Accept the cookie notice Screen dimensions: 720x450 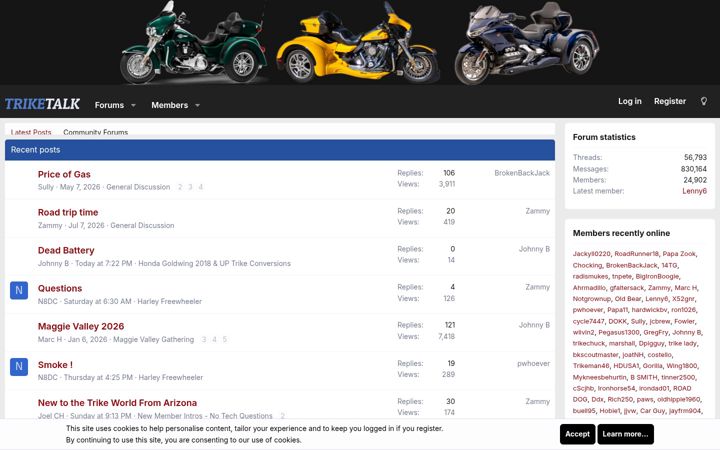pos(577,434)
